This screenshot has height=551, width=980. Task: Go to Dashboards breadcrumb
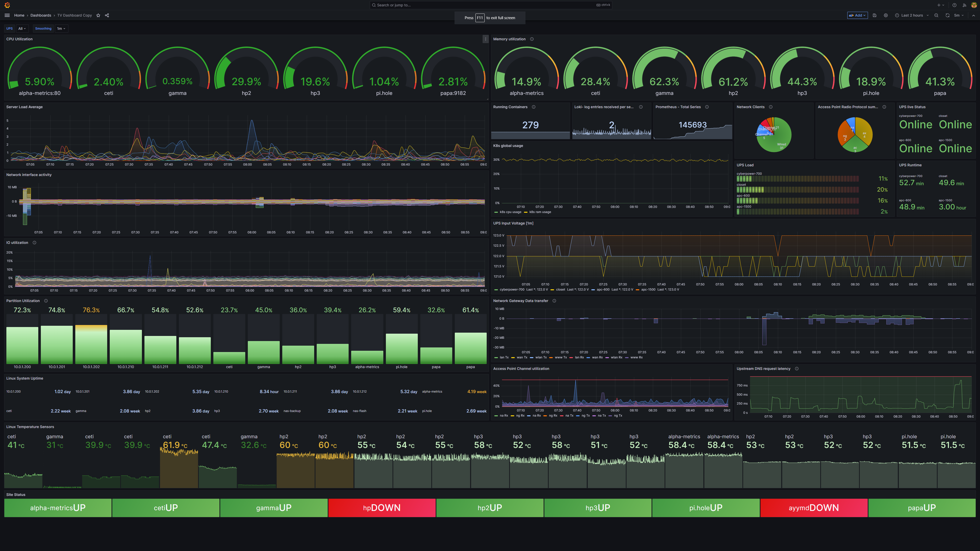click(41, 15)
